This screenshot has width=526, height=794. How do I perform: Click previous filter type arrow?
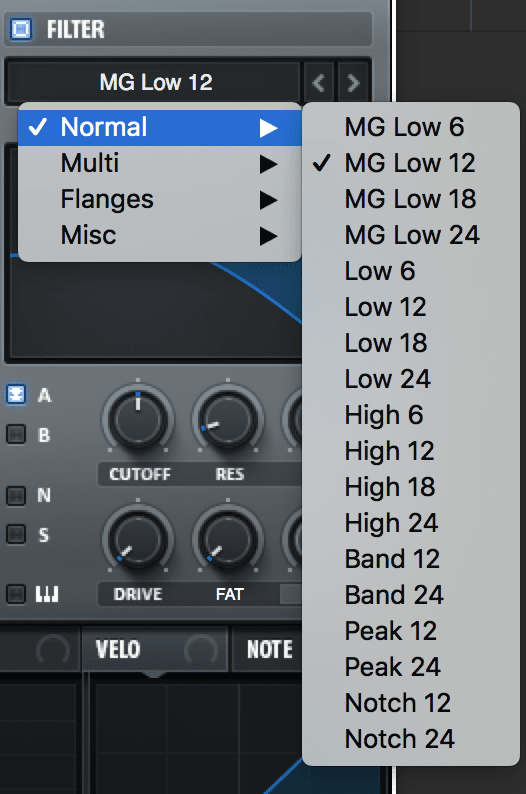click(x=318, y=83)
